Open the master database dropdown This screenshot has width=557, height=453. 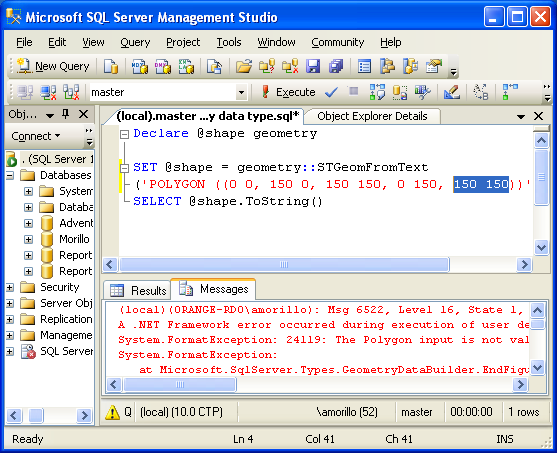[x=241, y=93]
